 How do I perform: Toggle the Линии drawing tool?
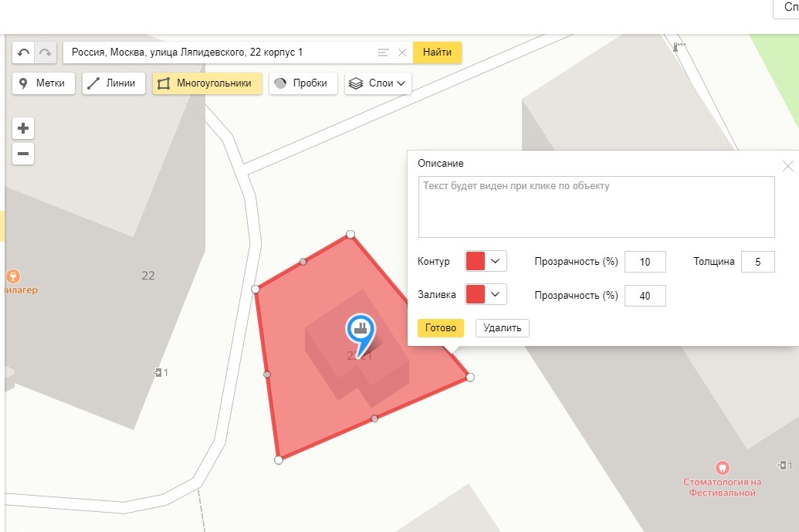[x=114, y=83]
